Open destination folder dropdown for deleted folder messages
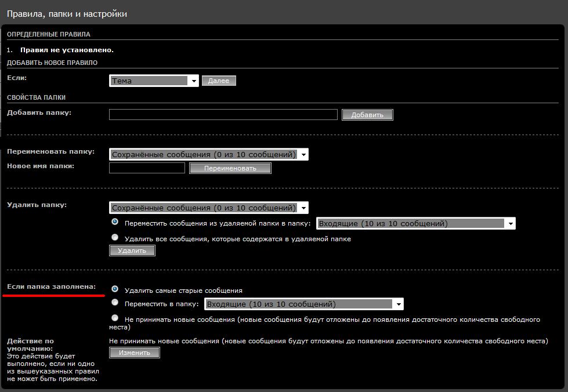 click(x=415, y=224)
